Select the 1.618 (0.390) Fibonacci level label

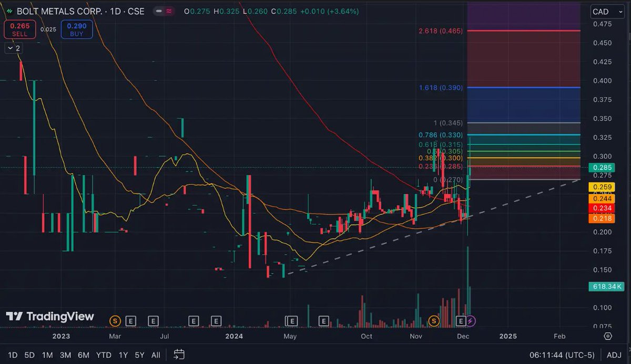pyautogui.click(x=441, y=88)
